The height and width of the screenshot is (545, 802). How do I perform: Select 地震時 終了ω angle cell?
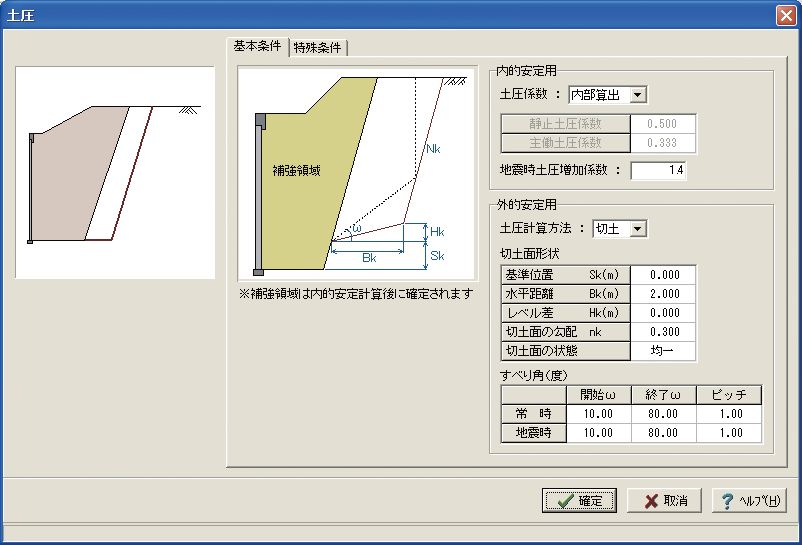click(x=664, y=433)
